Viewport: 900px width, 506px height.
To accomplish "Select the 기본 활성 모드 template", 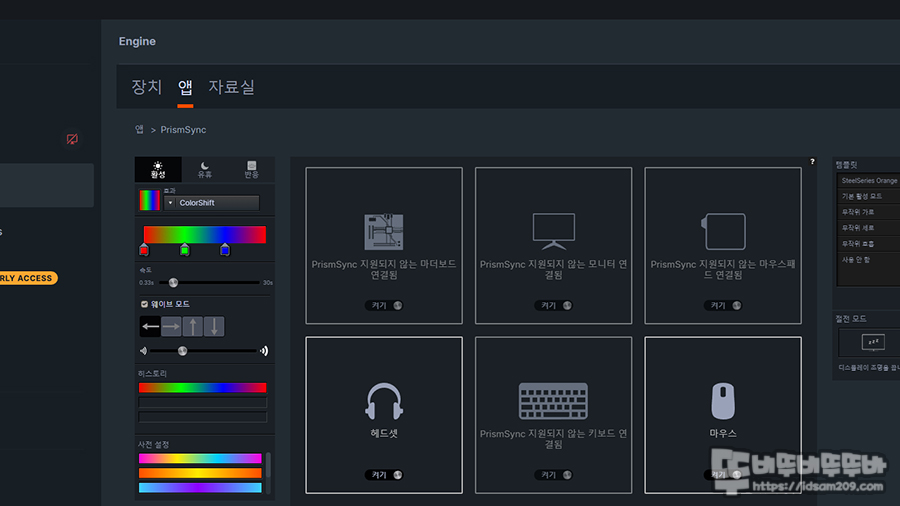I will click(x=869, y=196).
